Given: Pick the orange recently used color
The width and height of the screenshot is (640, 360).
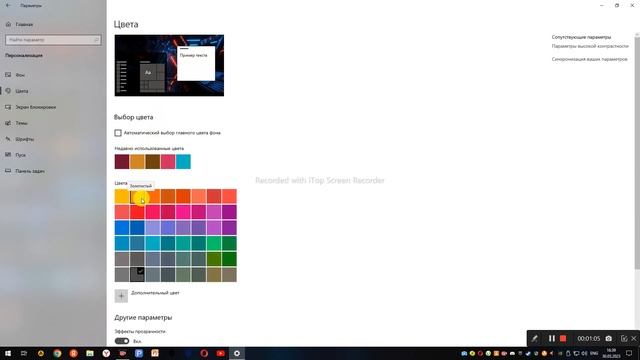Looking at the screenshot, I should pyautogui.click(x=137, y=162).
